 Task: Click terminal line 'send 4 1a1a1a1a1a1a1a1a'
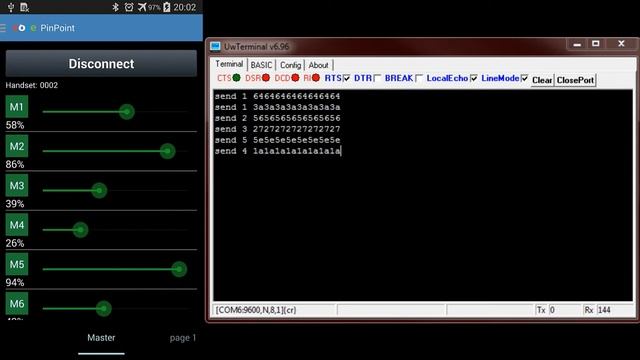pos(278,151)
